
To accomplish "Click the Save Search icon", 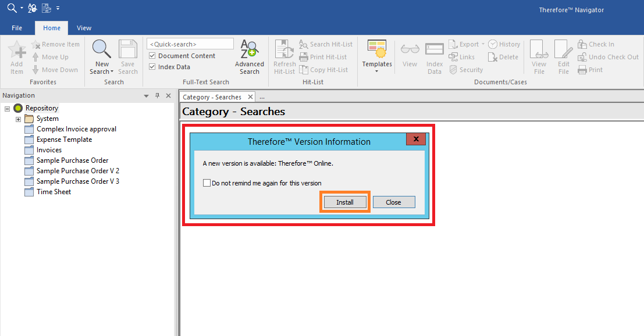I will pos(127,49).
